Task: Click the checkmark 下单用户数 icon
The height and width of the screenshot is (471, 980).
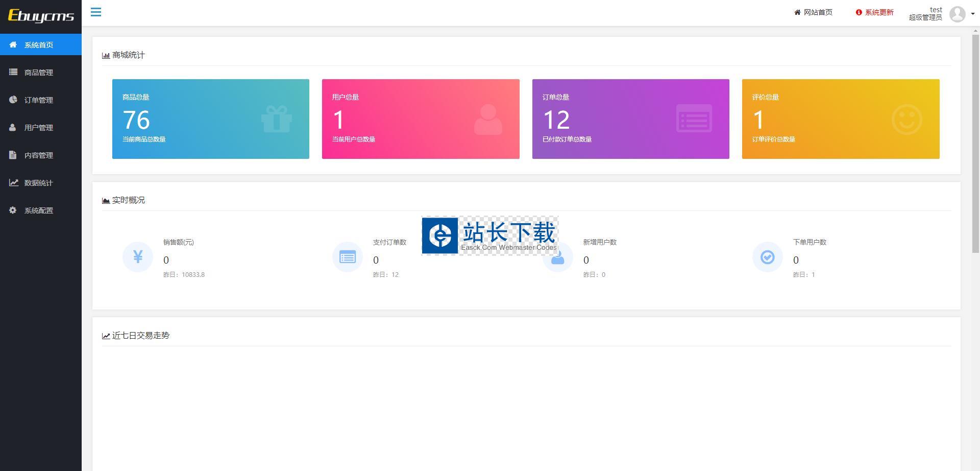Action: (767, 257)
